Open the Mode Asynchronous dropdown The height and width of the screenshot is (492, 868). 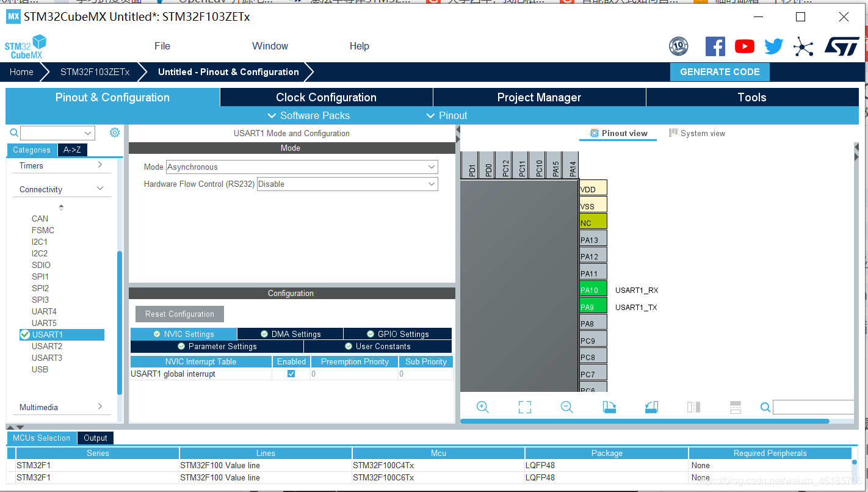pyautogui.click(x=302, y=167)
